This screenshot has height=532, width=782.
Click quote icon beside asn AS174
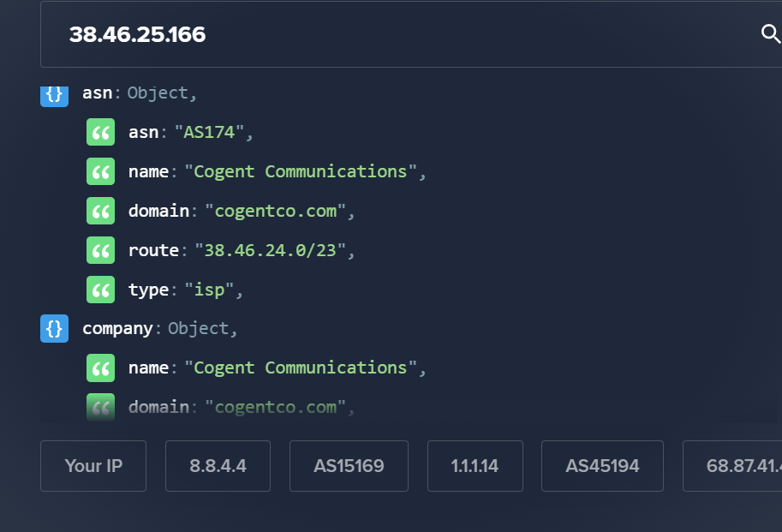tap(101, 132)
